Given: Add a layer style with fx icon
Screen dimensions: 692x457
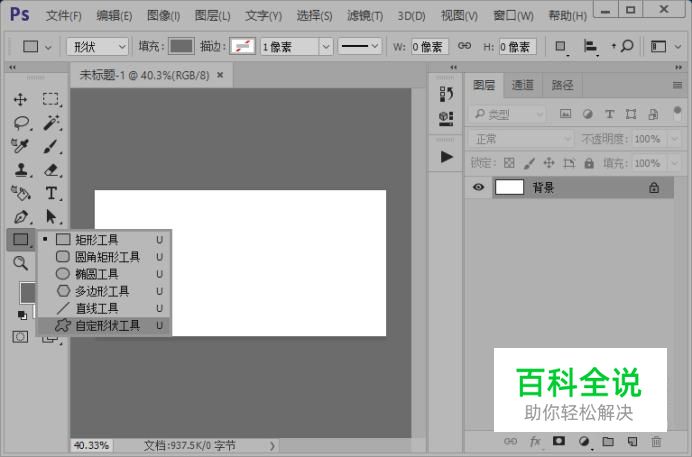Looking at the screenshot, I should [x=535, y=441].
